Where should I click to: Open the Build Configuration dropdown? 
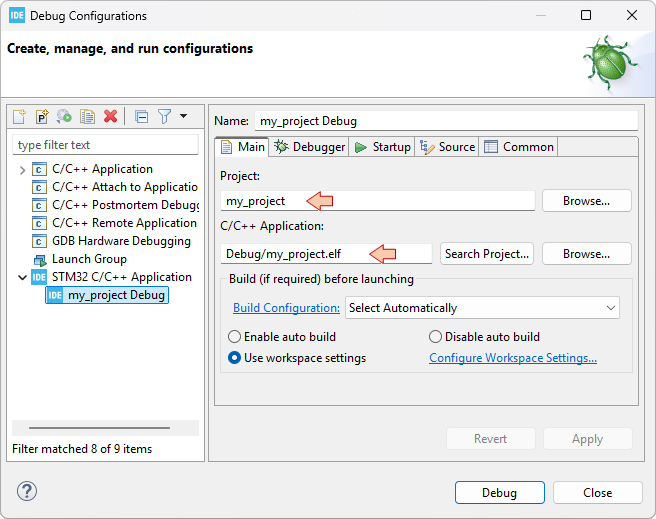(x=482, y=308)
